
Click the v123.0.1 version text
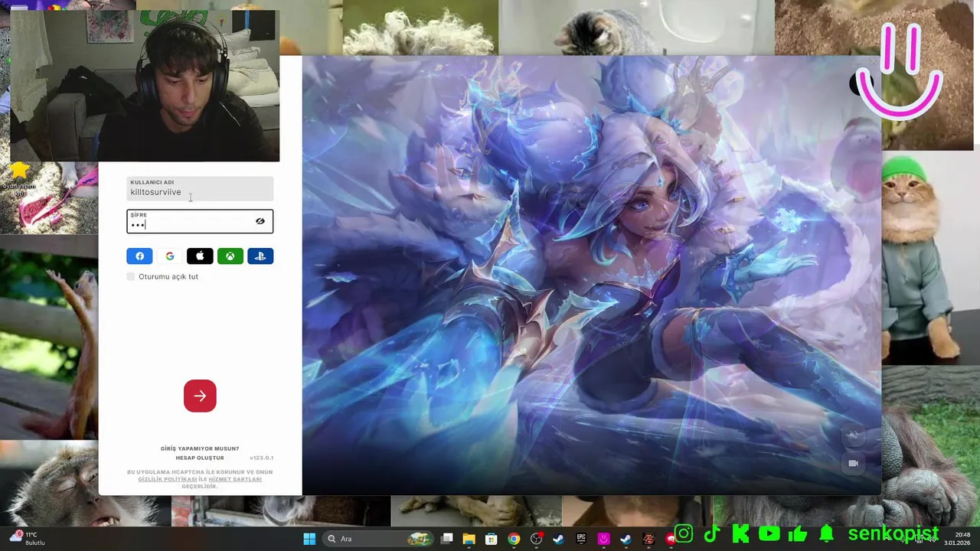click(262, 458)
